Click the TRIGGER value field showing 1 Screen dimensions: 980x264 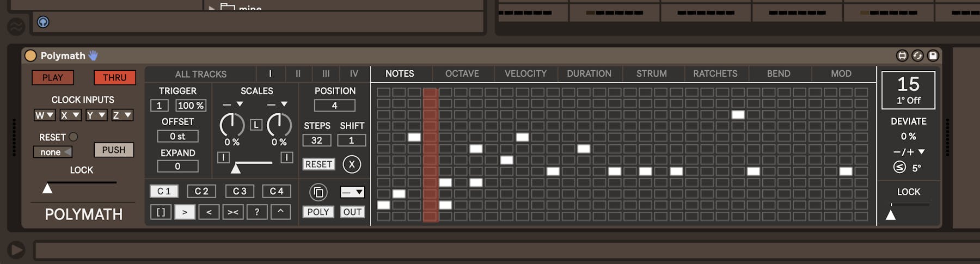[159, 106]
